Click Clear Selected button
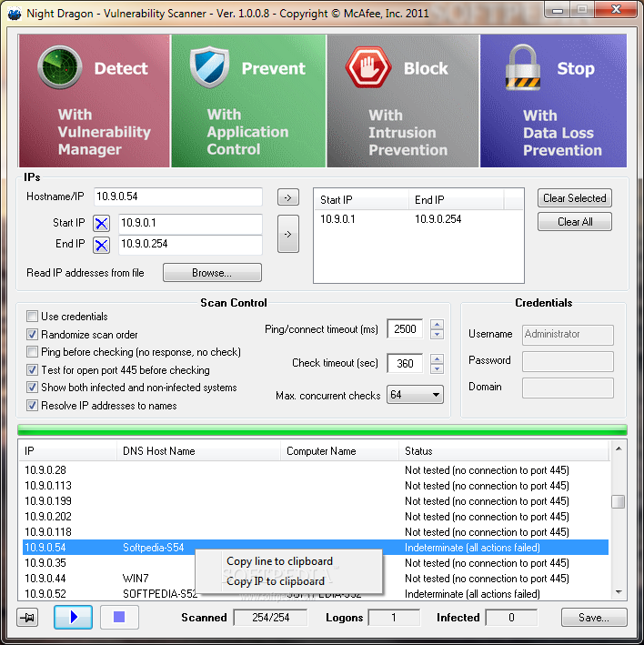Image resolution: width=644 pixels, height=645 pixels. 575,198
